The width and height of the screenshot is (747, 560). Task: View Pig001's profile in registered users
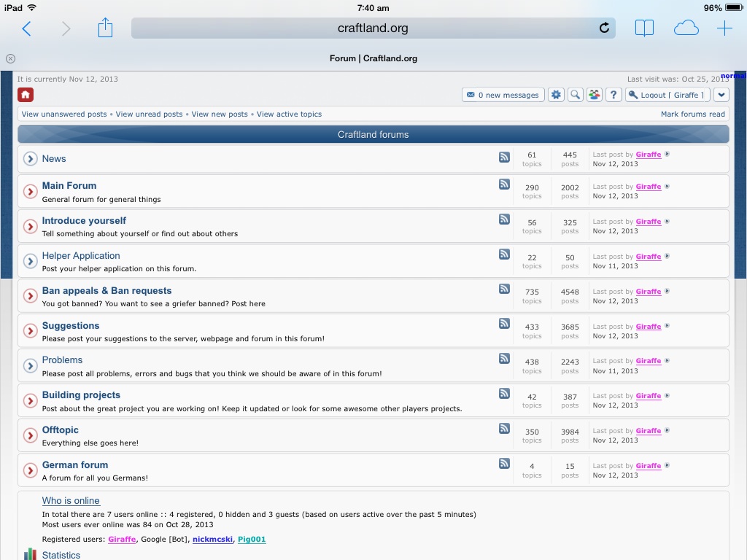252,539
